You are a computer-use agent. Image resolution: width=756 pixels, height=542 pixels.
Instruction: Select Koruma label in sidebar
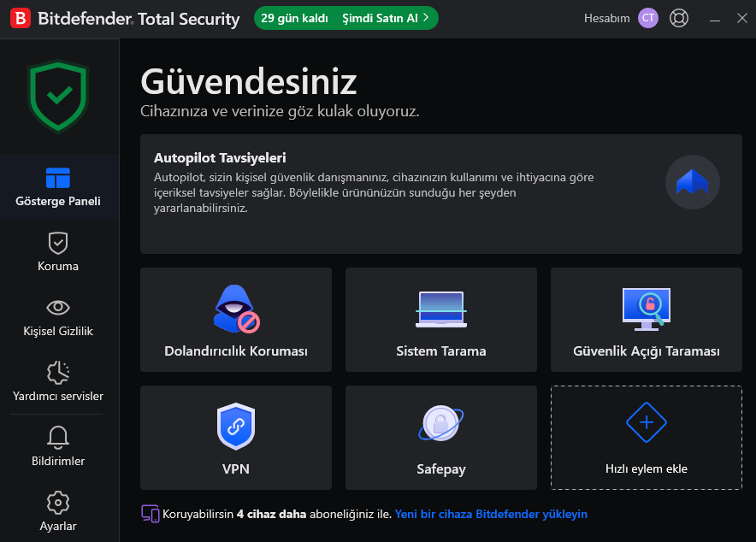tap(58, 266)
